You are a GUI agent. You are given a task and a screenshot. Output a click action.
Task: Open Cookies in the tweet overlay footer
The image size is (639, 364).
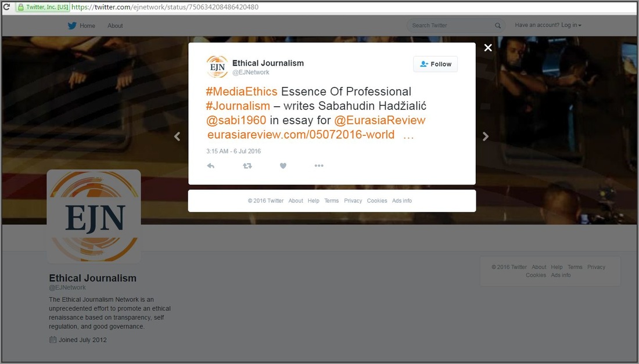point(377,201)
